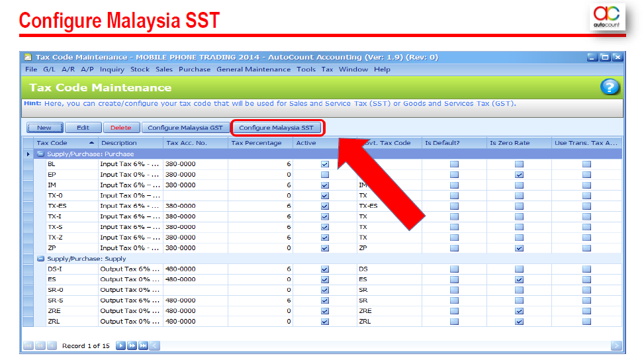Toggle Is Zero Rate for ES row
644x360 pixels.
point(519,279)
